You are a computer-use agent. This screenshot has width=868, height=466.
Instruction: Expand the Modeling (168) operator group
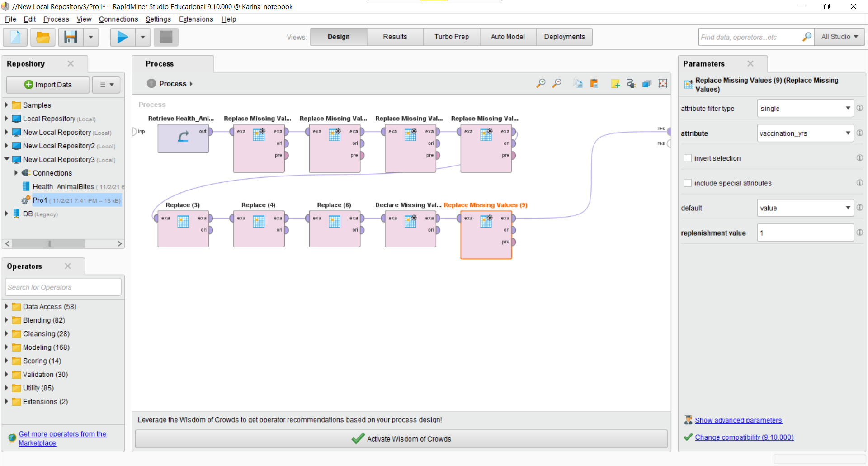(x=6, y=347)
